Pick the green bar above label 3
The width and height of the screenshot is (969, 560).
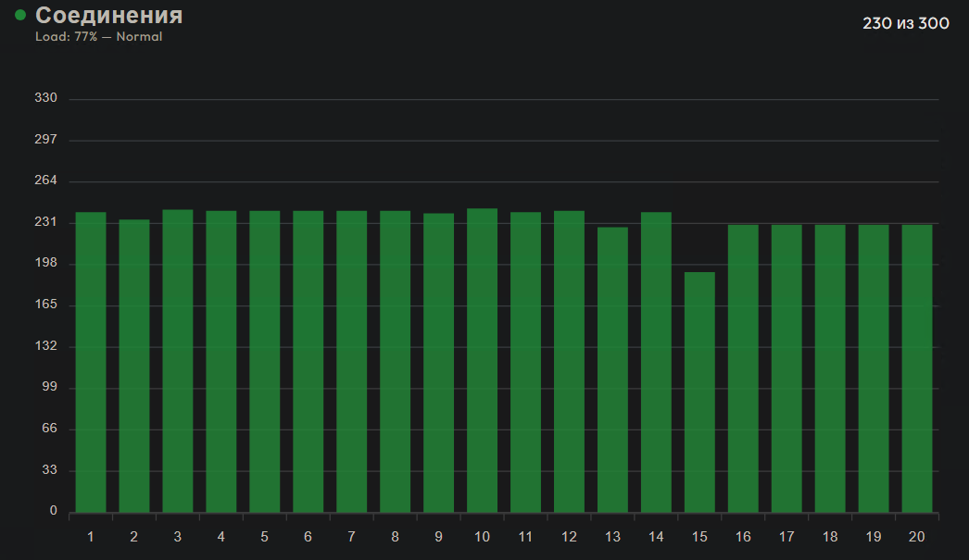pyautogui.click(x=178, y=361)
